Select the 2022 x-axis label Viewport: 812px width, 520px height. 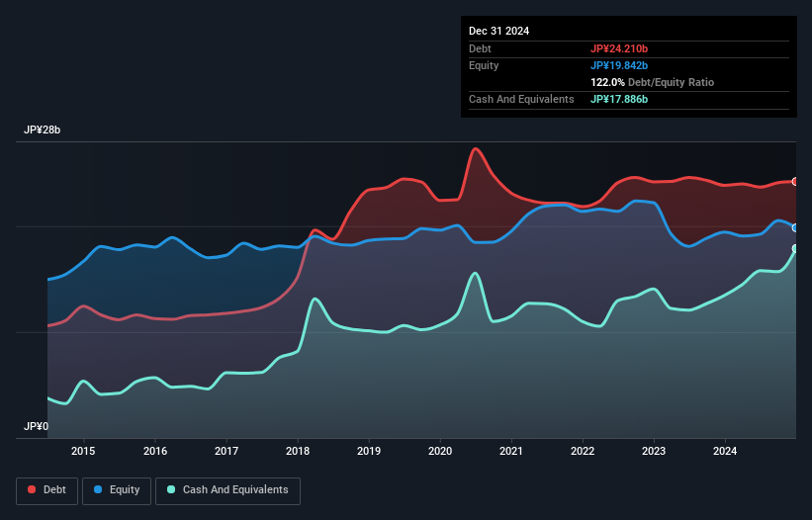583,451
